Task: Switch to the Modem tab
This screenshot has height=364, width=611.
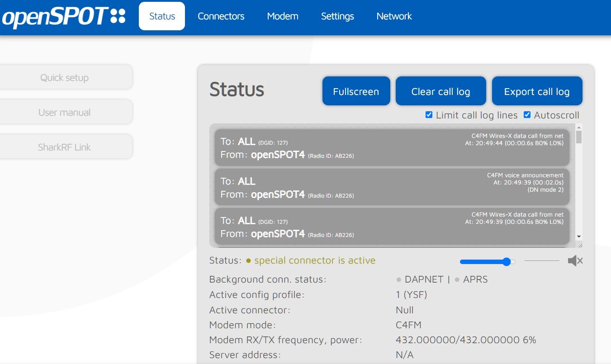Action: tap(283, 16)
